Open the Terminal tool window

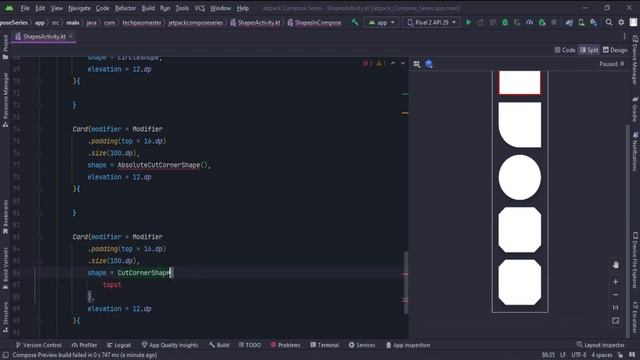click(x=324, y=345)
